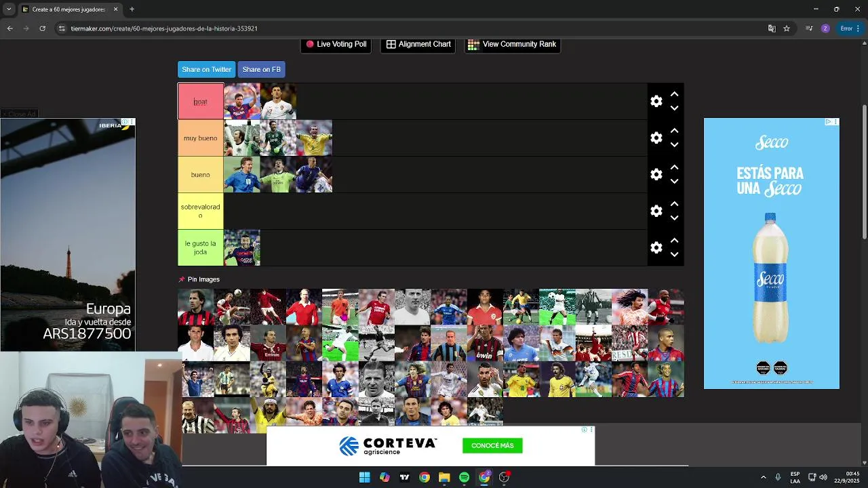This screenshot has height=488, width=868.
Task: Click browser back arrow
Action: 9,28
